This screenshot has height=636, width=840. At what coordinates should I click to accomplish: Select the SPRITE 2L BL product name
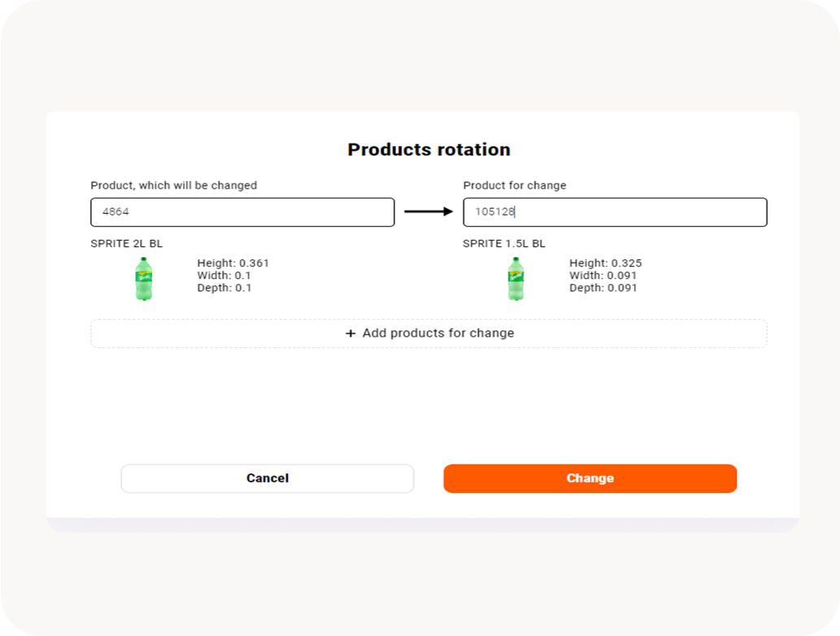coord(127,244)
